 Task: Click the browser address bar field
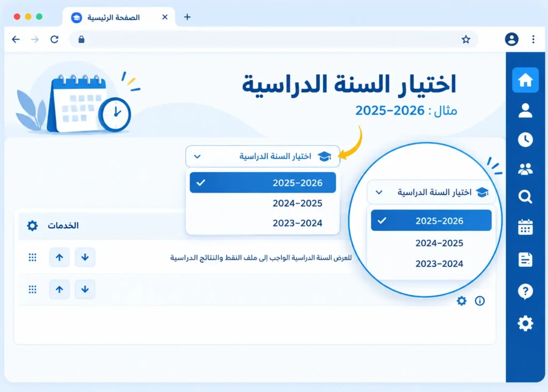[x=274, y=40]
